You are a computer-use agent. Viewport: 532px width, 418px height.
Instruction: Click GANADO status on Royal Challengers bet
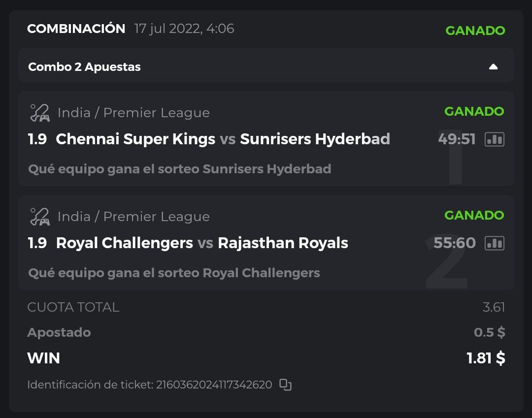click(x=474, y=216)
